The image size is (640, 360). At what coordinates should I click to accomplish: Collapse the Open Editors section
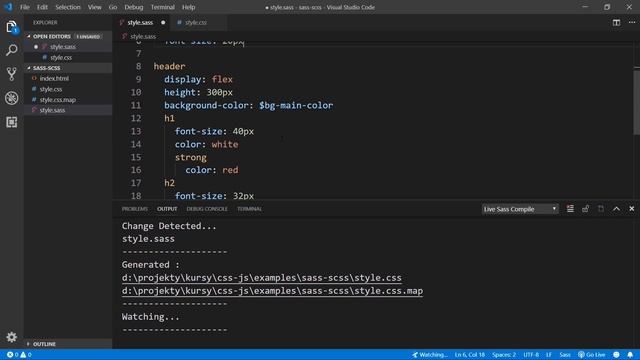[x=68, y=36]
